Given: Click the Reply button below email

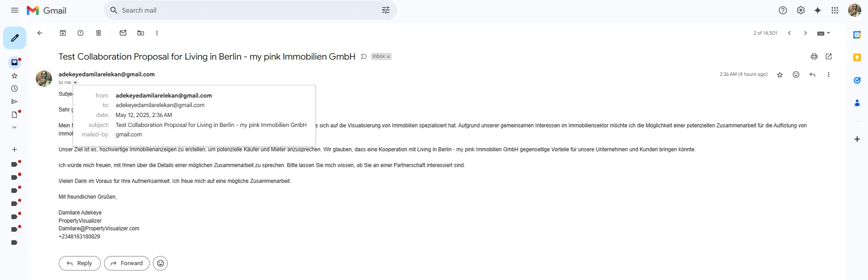Looking at the screenshot, I should 80,263.
